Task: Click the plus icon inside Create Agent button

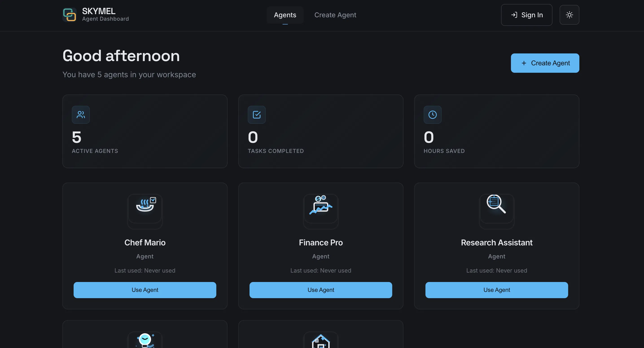Action: tap(524, 63)
